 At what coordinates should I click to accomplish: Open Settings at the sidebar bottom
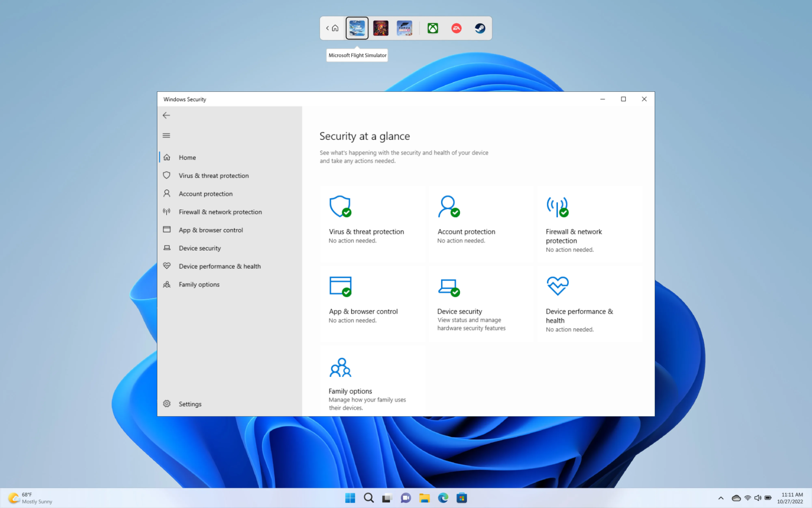230,404
